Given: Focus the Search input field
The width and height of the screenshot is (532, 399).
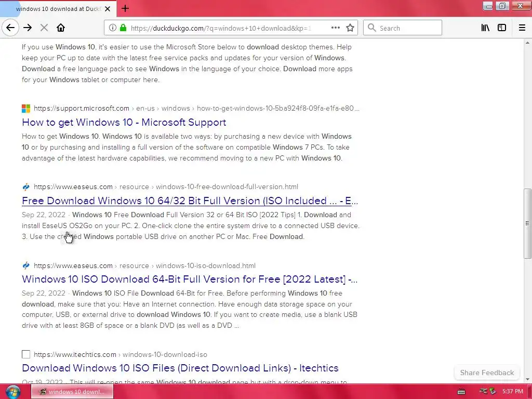Looking at the screenshot, I should pyautogui.click(x=403, y=28).
